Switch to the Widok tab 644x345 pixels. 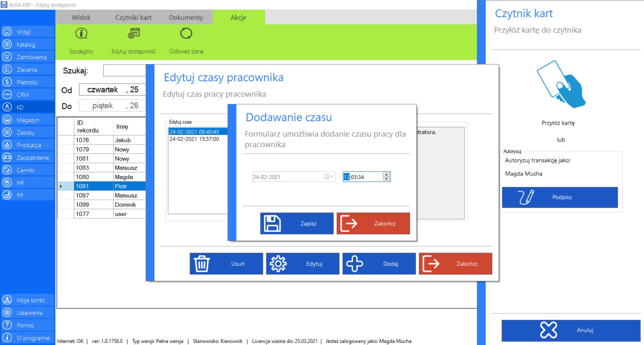[x=81, y=17]
